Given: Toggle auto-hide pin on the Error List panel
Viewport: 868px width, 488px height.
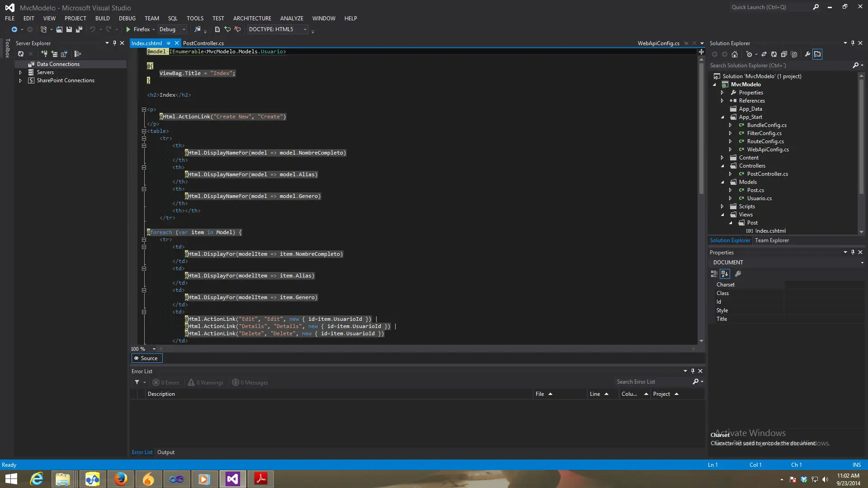Looking at the screenshot, I should [693, 371].
